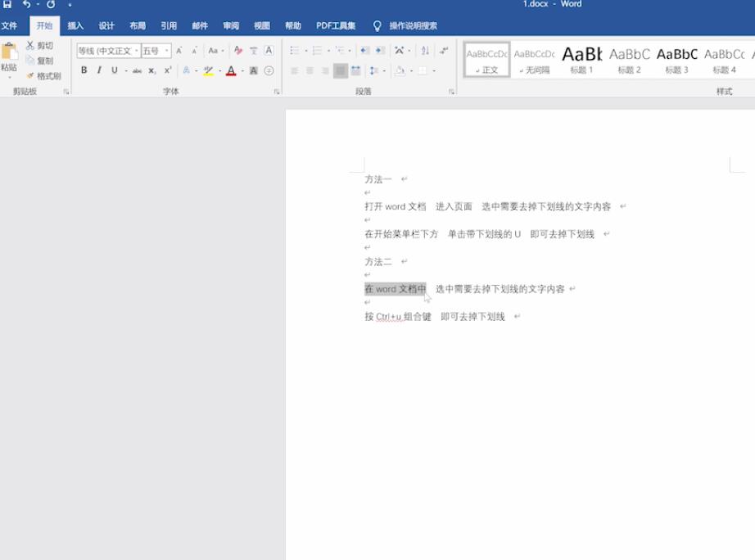Copy selection with the 复制 button
This screenshot has width=755, height=560.
pos(39,61)
